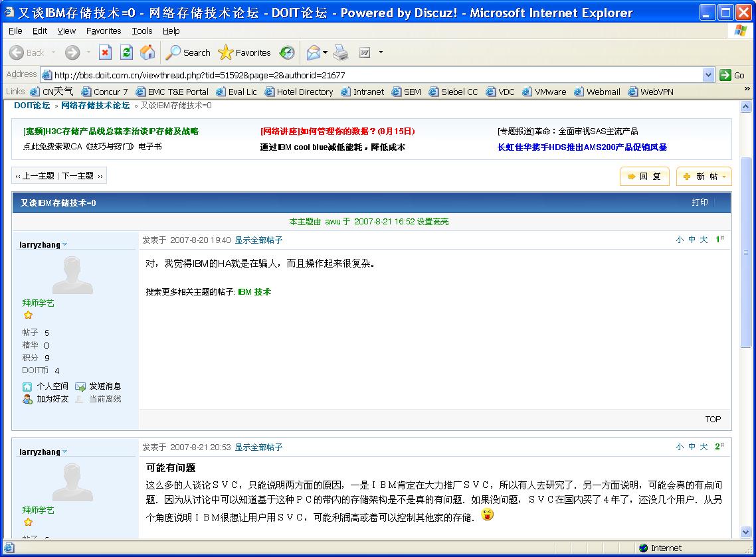The image size is (756, 557).
Task: Set first post font size to 大
Action: [x=704, y=240]
